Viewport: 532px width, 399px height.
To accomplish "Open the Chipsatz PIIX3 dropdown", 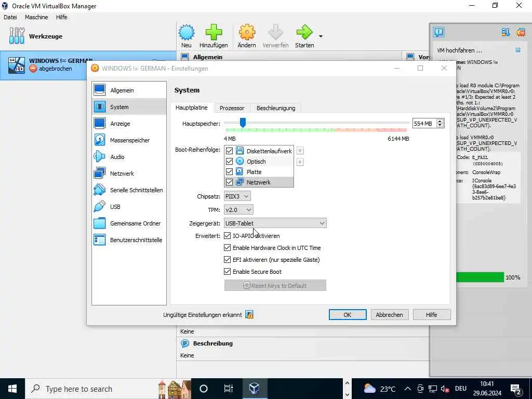I will pos(237,196).
